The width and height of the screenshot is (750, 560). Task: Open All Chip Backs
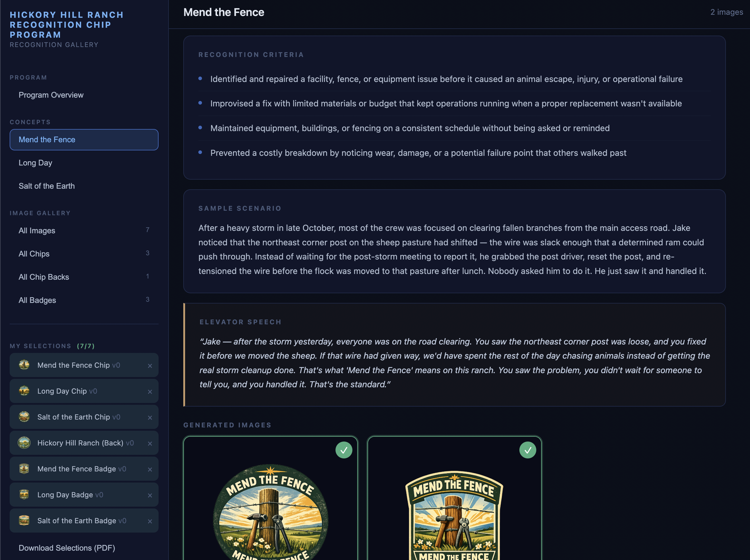click(43, 277)
